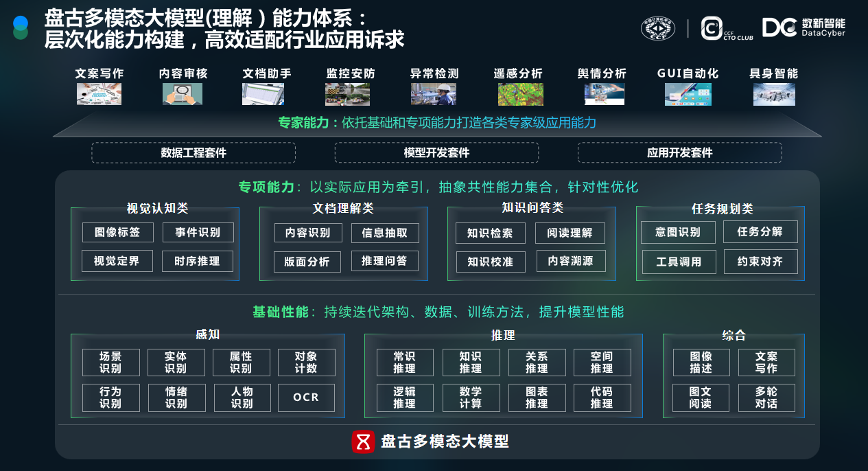This screenshot has width=868, height=471.
Task: Select the 应用开发套件 box
Action: (x=679, y=152)
